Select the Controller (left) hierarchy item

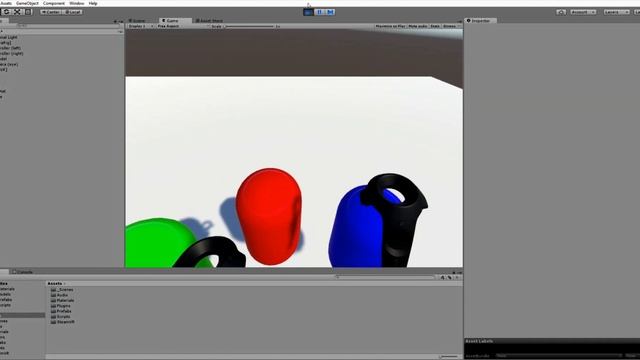[10, 48]
